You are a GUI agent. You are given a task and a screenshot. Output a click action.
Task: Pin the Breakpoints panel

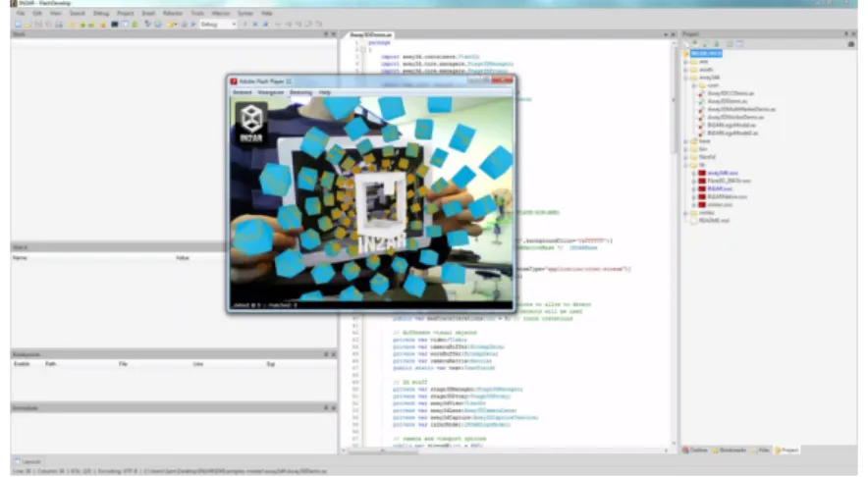pos(326,354)
